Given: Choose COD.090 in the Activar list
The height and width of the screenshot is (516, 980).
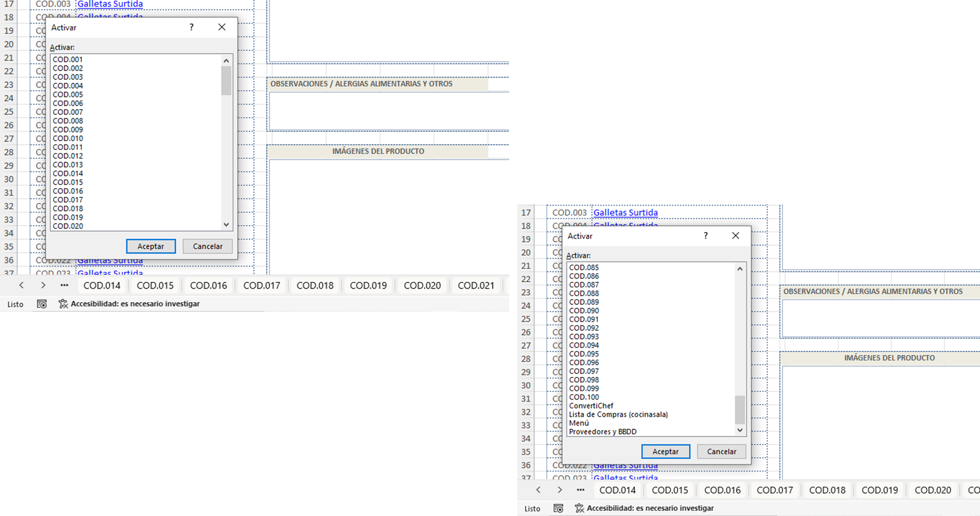Looking at the screenshot, I should [584, 311].
